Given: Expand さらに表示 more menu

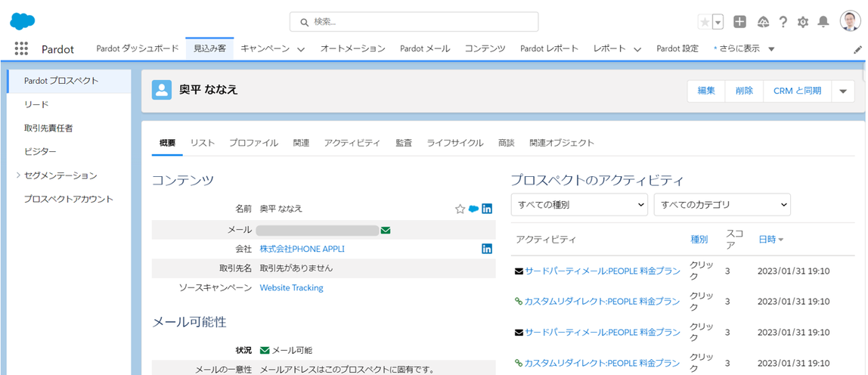Looking at the screenshot, I should (x=744, y=48).
